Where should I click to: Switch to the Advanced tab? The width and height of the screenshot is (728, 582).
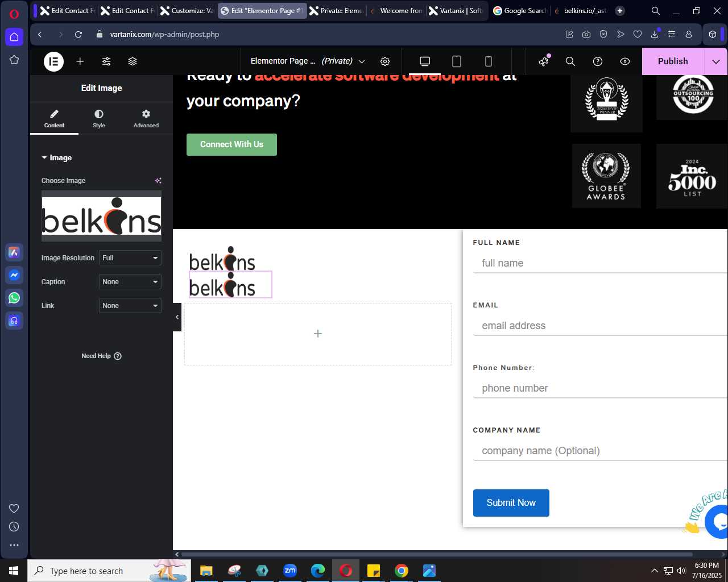[146, 119]
